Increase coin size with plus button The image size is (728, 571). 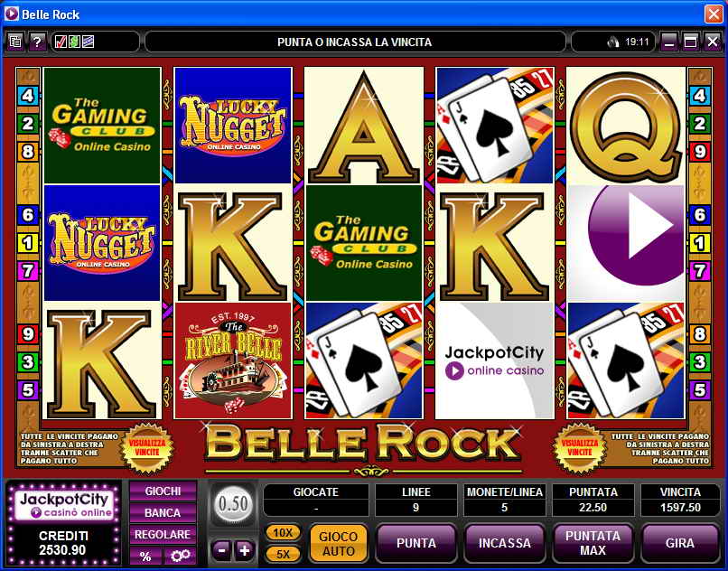coord(244,551)
